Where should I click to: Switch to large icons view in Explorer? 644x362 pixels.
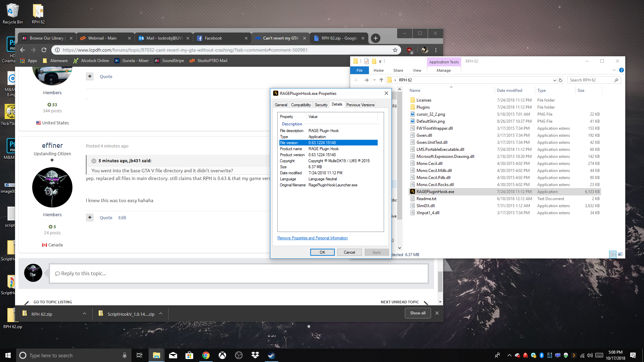[x=620, y=254]
